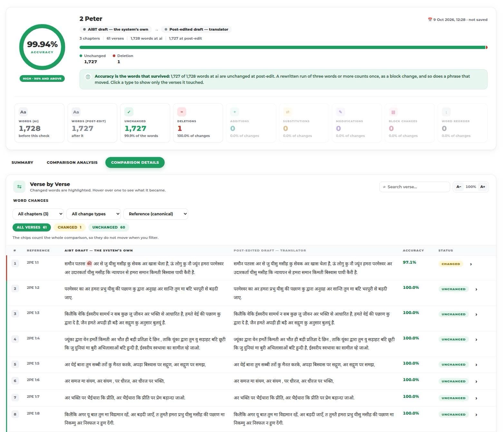Open the All change types dropdown
Image resolution: width=504 pixels, height=432 pixels.
pyautogui.click(x=93, y=214)
